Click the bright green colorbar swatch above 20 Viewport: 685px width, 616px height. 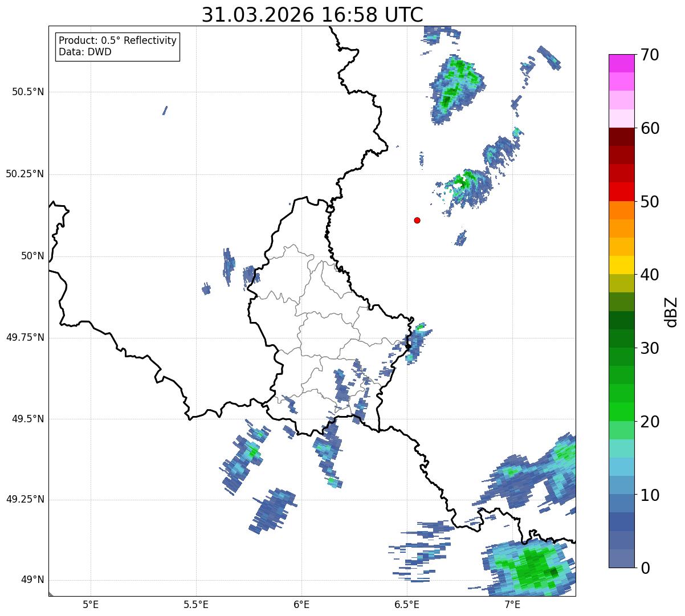click(x=621, y=412)
